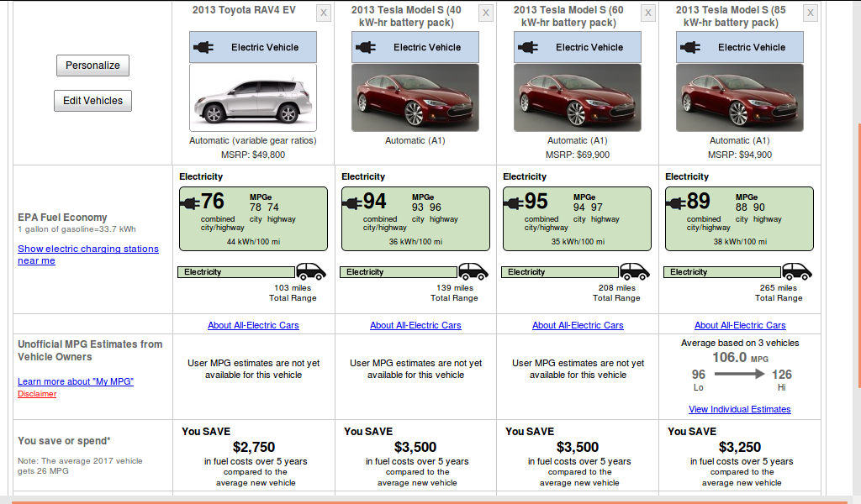Click the MSRP: $69,900 text
The image size is (861, 504).
point(578,155)
